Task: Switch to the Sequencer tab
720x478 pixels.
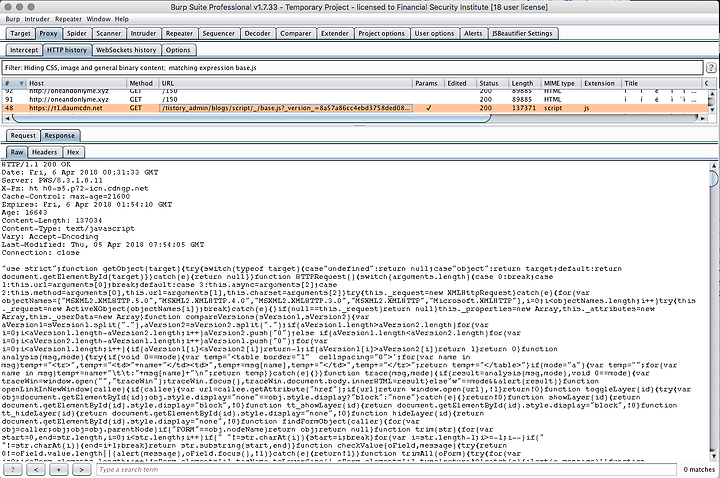Action: click(x=219, y=34)
